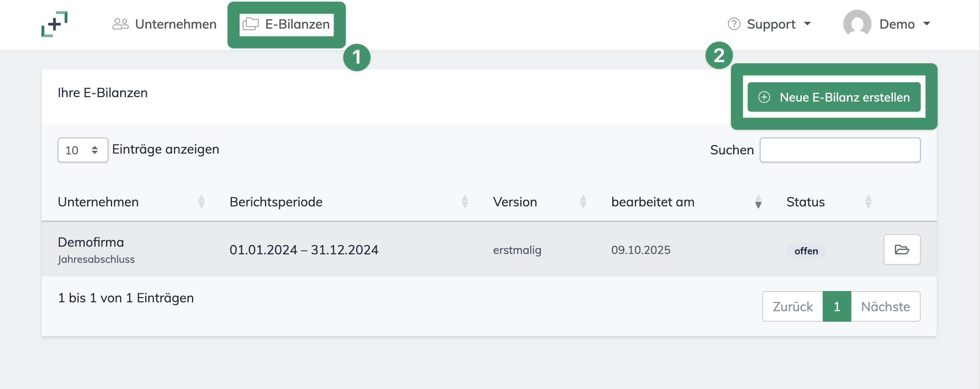
Task: Select the Demofirma table row name
Action: point(91,242)
